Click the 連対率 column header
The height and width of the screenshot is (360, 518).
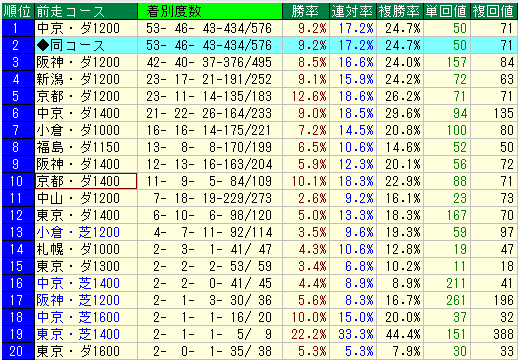(x=353, y=11)
